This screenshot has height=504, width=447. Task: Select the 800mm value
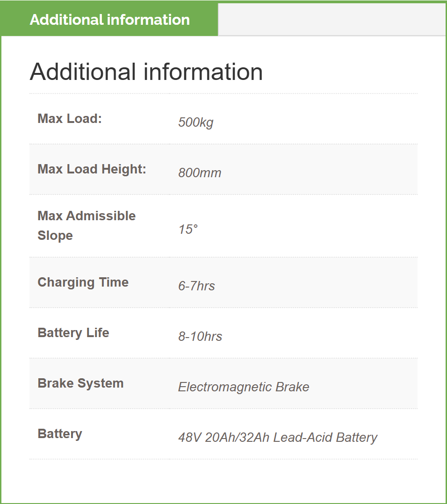coord(200,173)
